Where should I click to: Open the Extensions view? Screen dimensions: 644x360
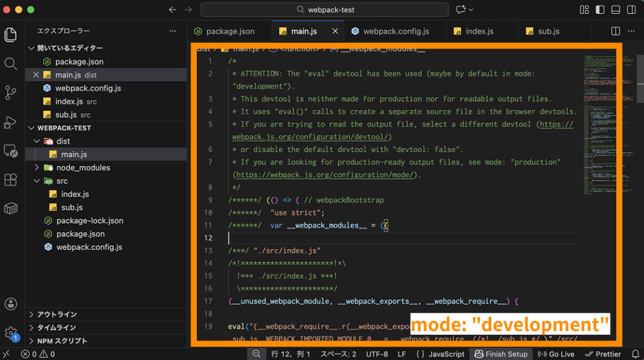(11, 179)
